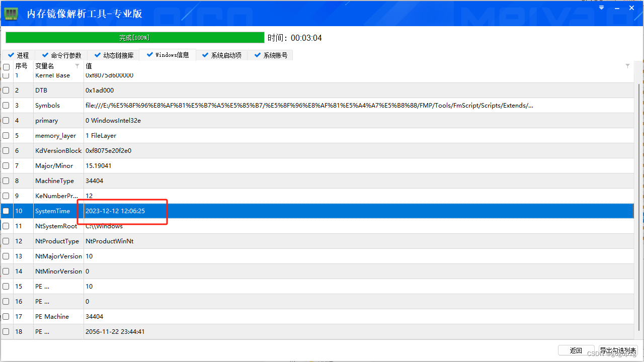The image size is (644, 362).
Task: Open the 变量名 column filter
Action: coord(77,66)
